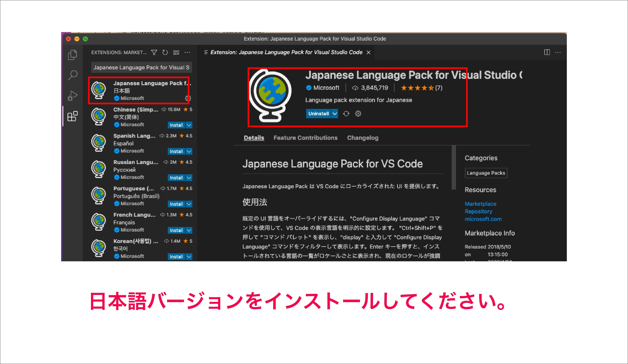Select the French Langu... extension title
Image resolution: width=628 pixels, height=364 pixels.
pos(135,215)
